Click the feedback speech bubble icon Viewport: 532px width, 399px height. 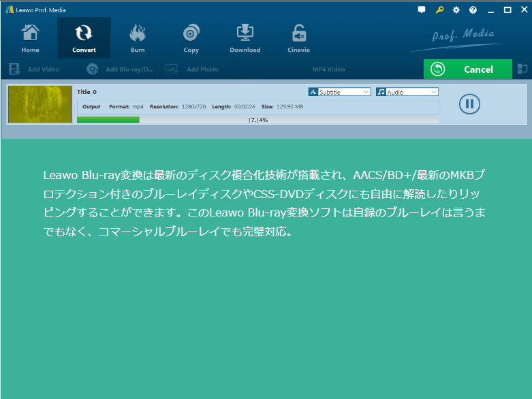click(x=422, y=10)
